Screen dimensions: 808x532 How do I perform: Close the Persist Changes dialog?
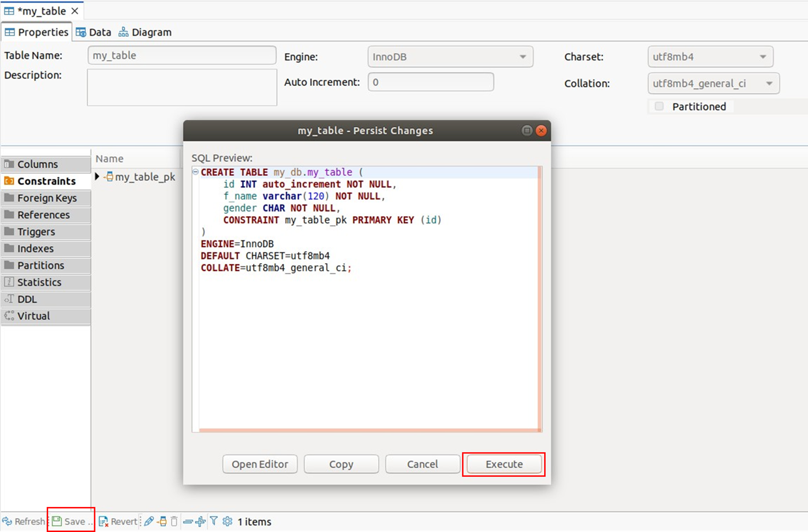[541, 131]
